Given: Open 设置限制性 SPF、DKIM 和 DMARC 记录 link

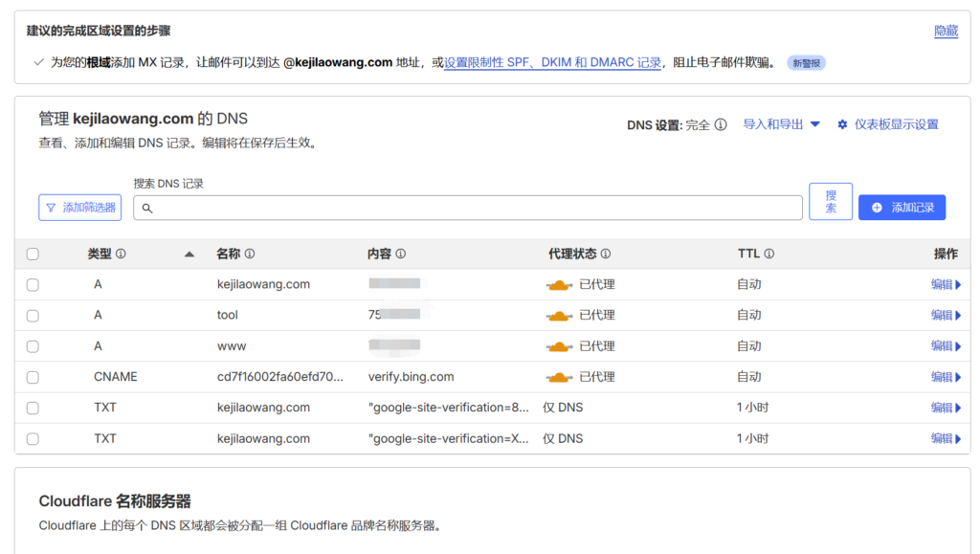Looking at the screenshot, I should (x=552, y=62).
